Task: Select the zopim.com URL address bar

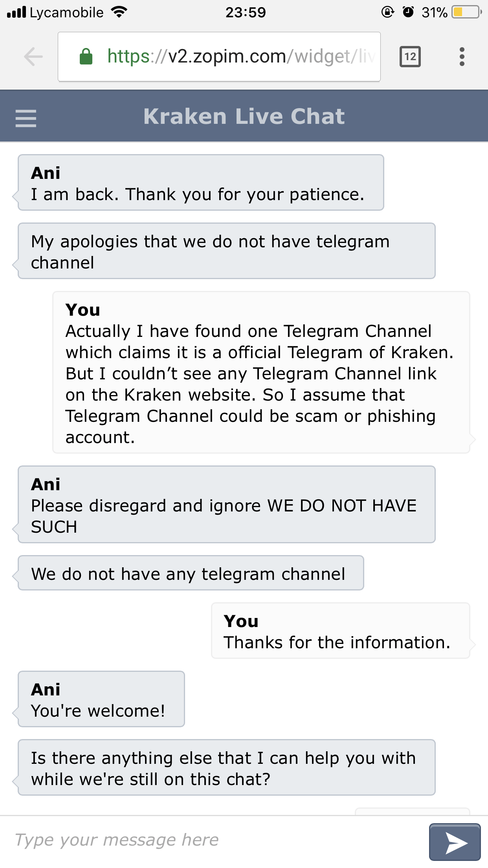Action: (219, 57)
